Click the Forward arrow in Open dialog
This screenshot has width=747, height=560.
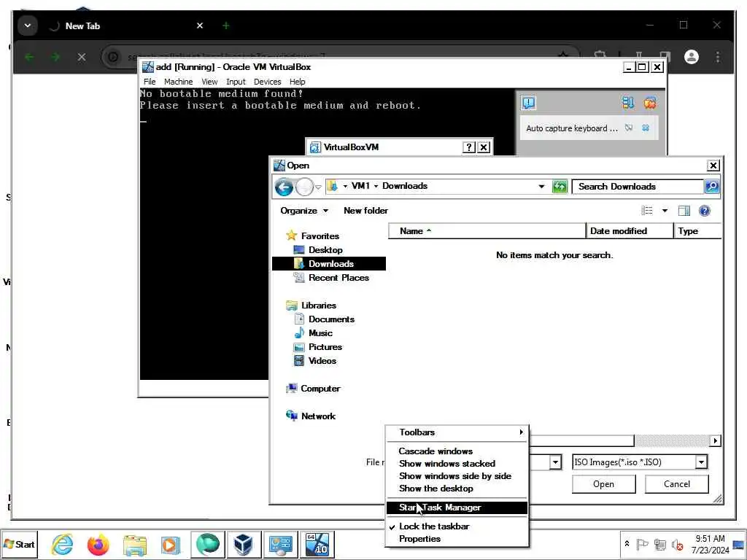(304, 187)
